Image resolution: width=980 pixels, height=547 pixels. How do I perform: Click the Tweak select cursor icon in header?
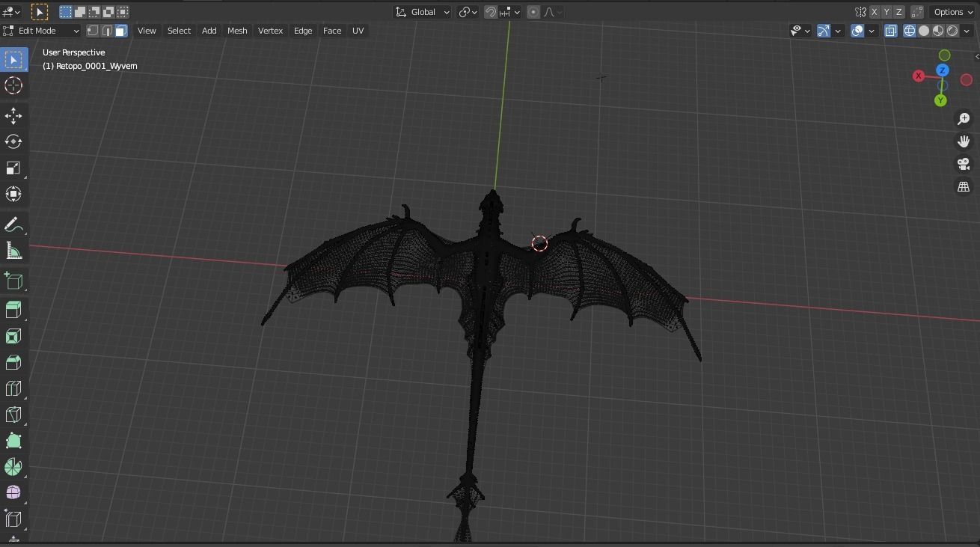40,12
